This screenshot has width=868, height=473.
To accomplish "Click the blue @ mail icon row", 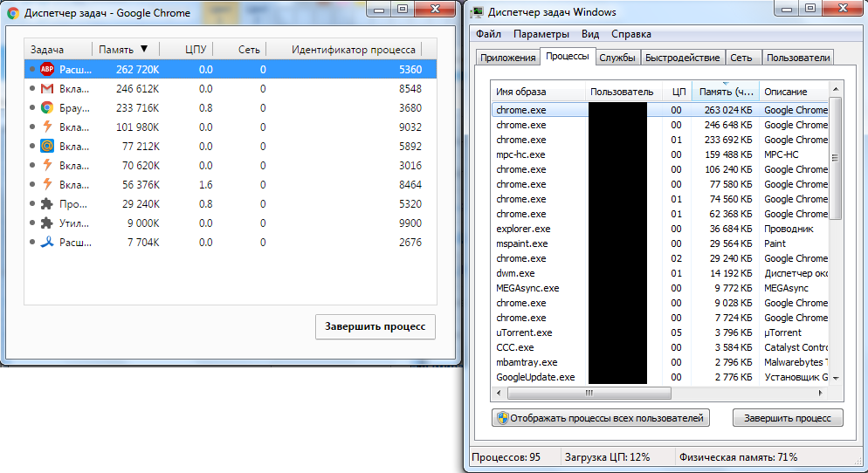I will [x=47, y=146].
